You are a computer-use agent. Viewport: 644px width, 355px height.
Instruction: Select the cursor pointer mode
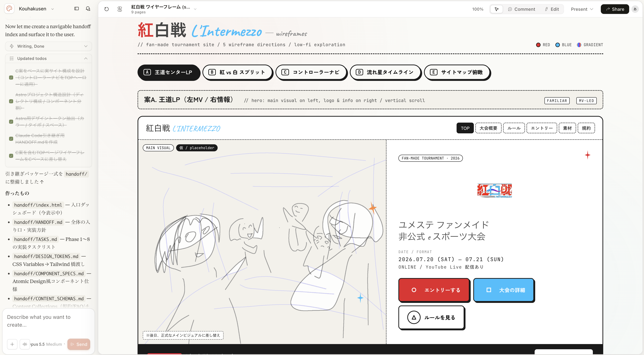point(496,9)
